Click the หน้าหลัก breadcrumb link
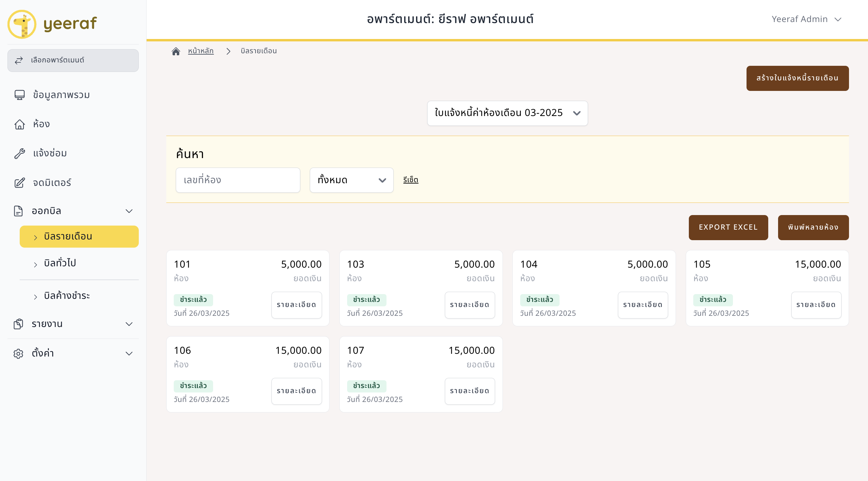Image resolution: width=868 pixels, height=481 pixels. tap(201, 51)
